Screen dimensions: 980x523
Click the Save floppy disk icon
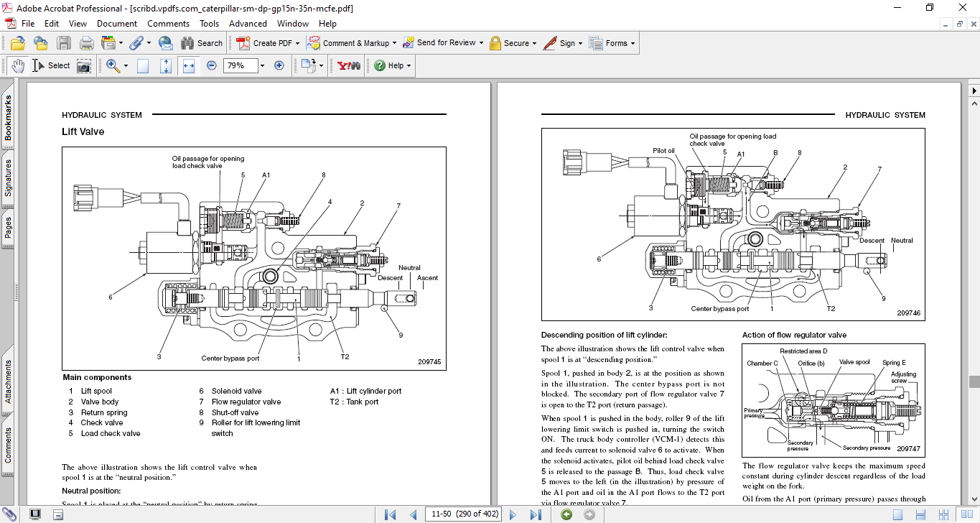click(x=64, y=43)
